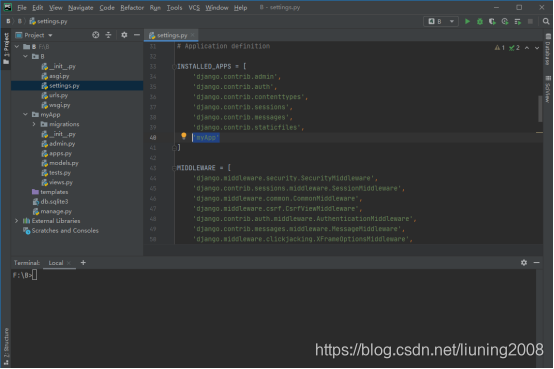Collapse the root B project folder

click(17, 46)
